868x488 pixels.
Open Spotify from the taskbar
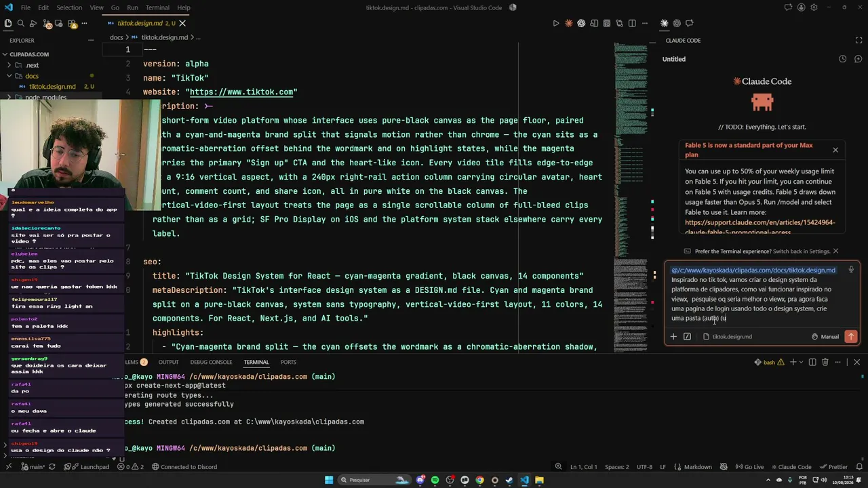(435, 480)
